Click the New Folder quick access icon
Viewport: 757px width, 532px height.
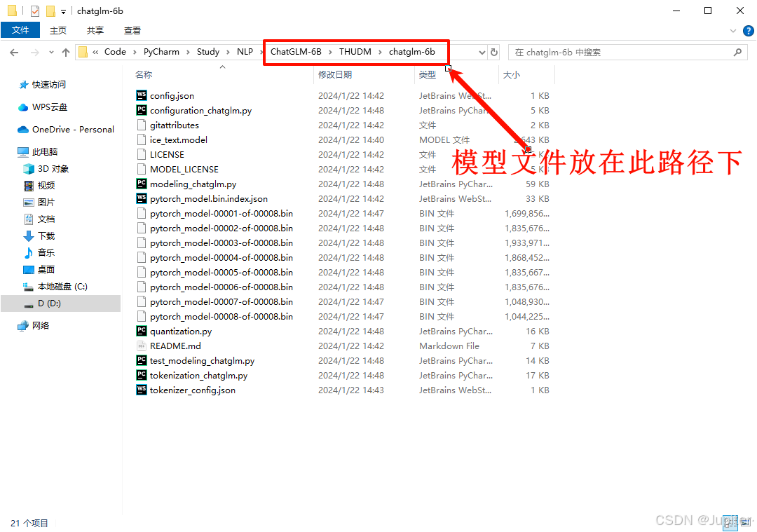tap(50, 11)
